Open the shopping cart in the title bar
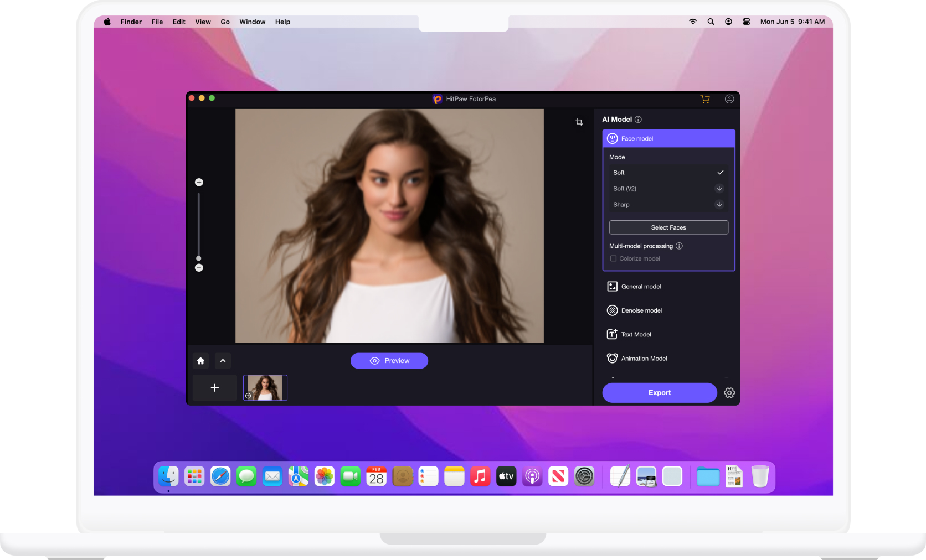Screen dimensions: 926x560 tap(705, 99)
